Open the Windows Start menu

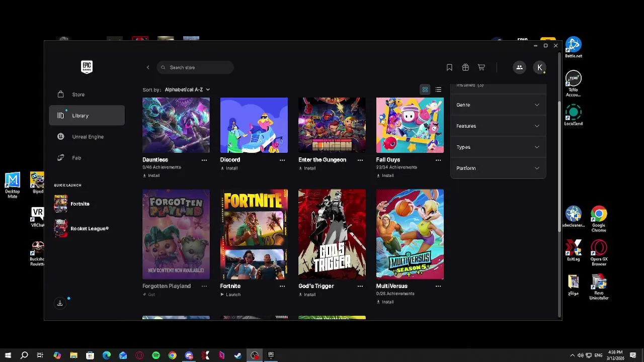pyautogui.click(x=8, y=355)
